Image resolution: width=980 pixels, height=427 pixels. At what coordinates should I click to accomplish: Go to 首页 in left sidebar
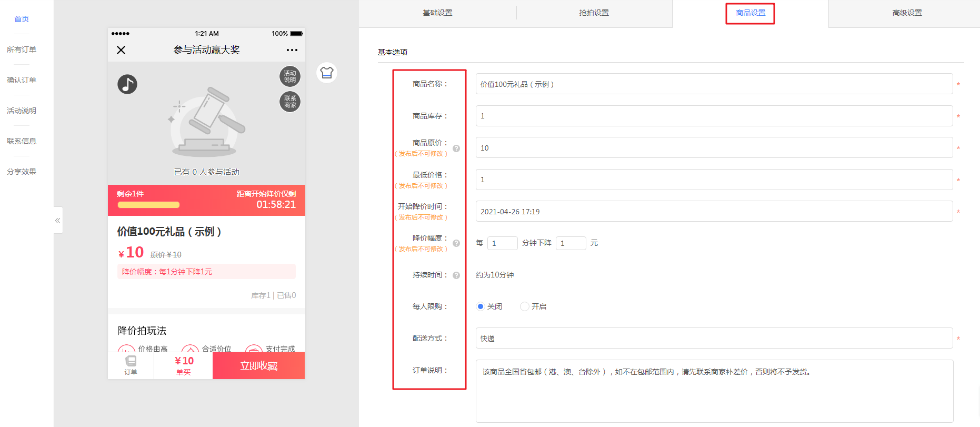pos(22,19)
